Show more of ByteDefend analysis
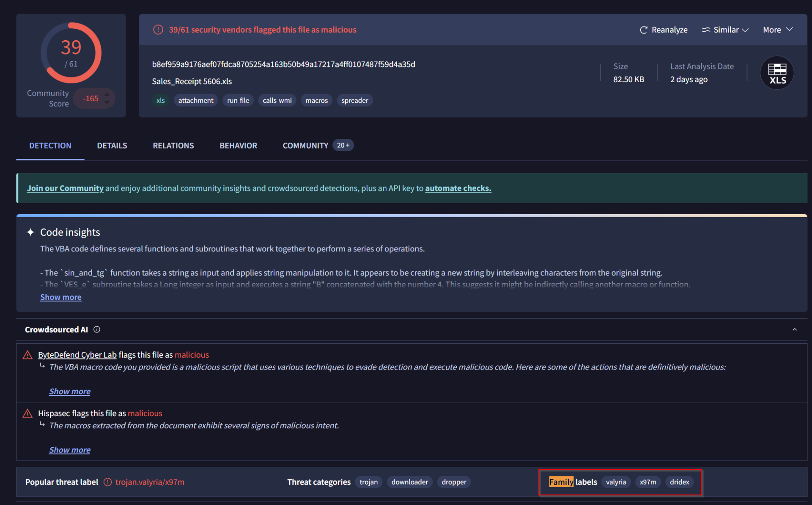The image size is (812, 505). click(70, 392)
